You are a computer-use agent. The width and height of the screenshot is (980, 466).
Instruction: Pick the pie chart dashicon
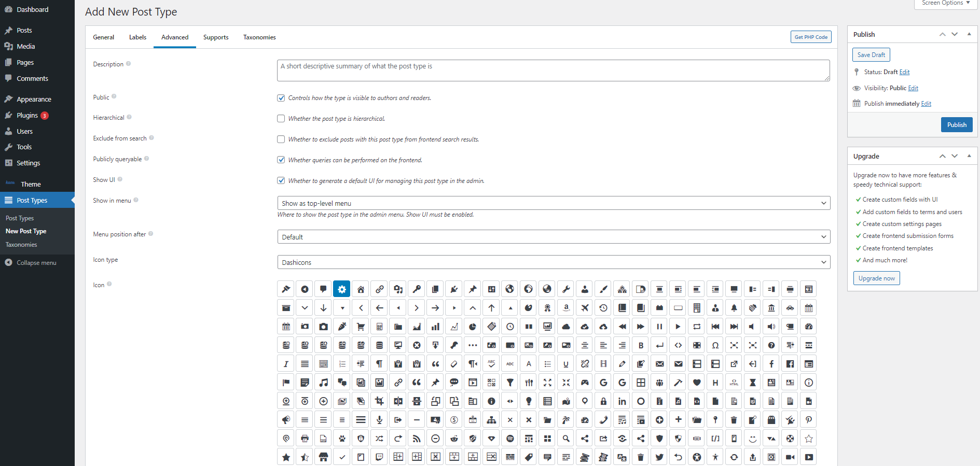tap(473, 327)
